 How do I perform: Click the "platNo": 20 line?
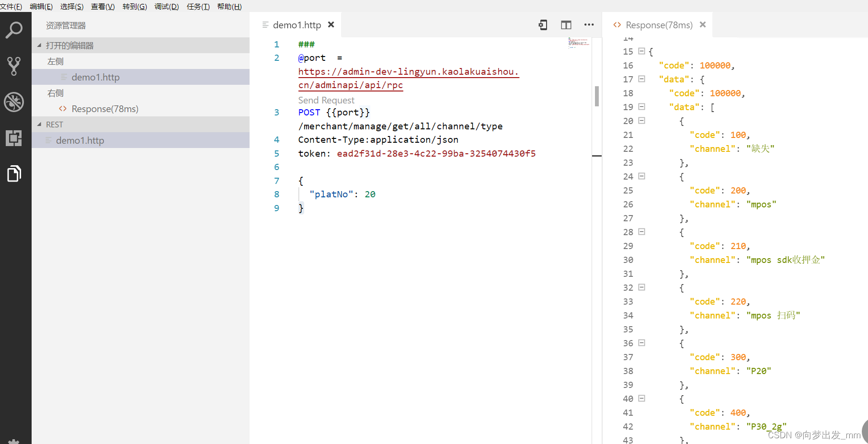pyautogui.click(x=343, y=194)
